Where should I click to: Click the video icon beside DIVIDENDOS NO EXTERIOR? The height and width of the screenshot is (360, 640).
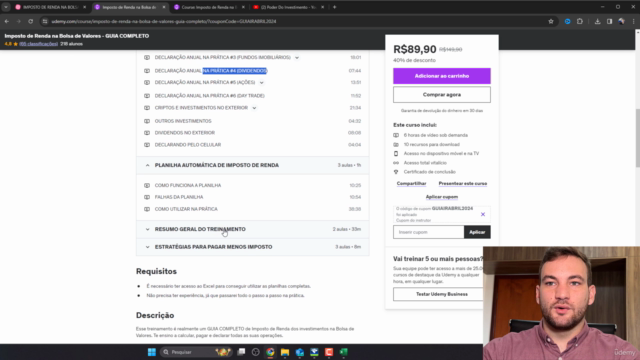[147, 133]
